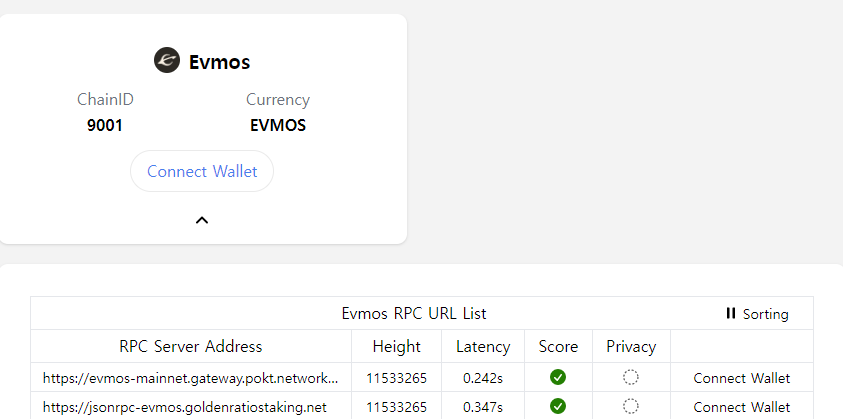
Task: Click the green score checkmark for pokt.network row
Action: point(558,378)
